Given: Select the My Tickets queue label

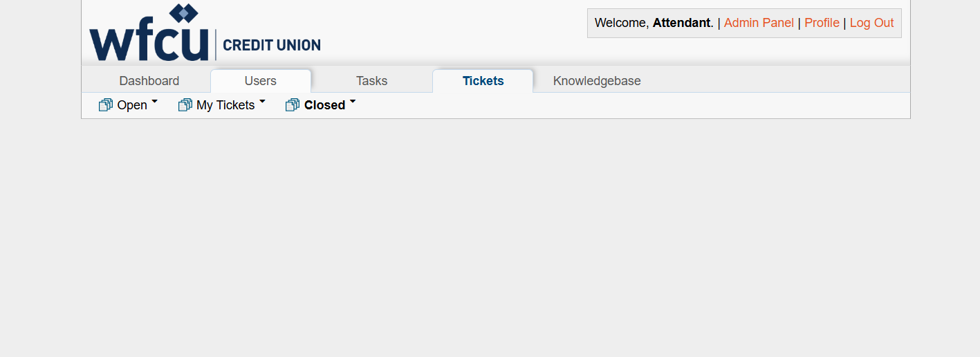Looking at the screenshot, I should tap(225, 105).
